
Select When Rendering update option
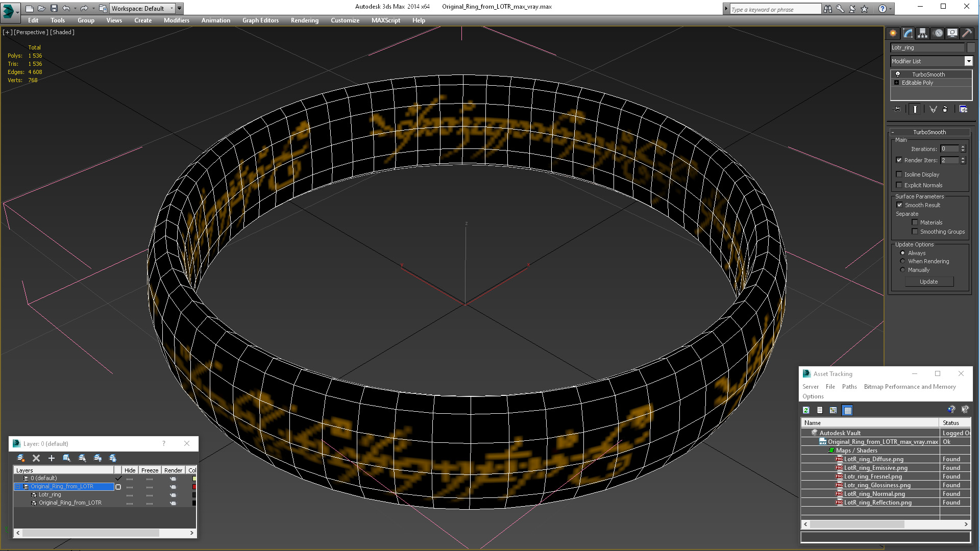point(902,261)
